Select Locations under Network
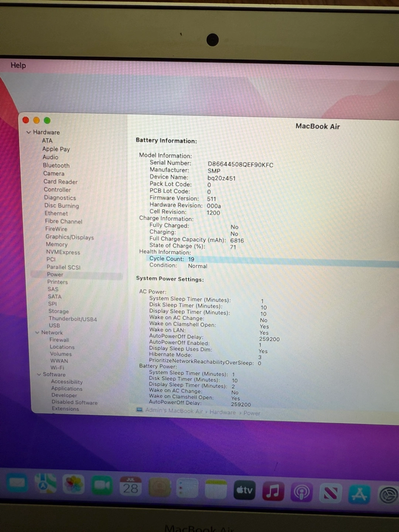This screenshot has height=532, width=399. point(62,347)
